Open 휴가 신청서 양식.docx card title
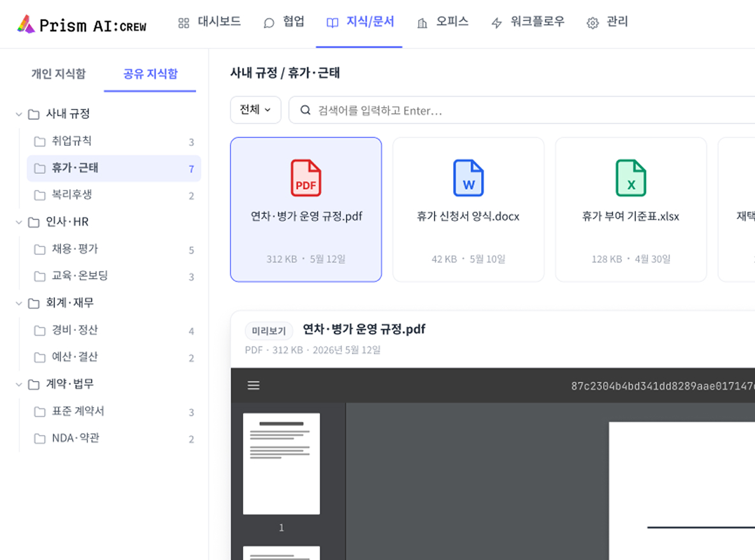The image size is (755, 560). [468, 216]
